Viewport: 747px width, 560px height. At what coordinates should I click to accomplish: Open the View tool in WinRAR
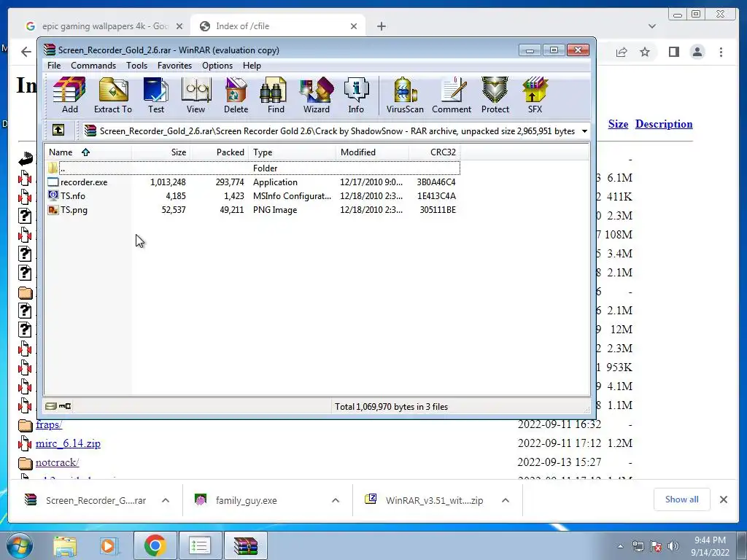[x=196, y=96]
